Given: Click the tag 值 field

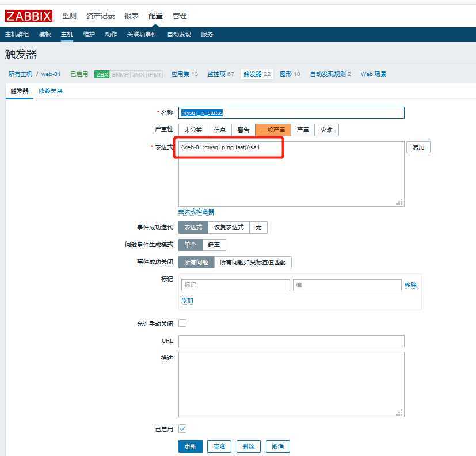Looking at the screenshot, I should [x=347, y=285].
